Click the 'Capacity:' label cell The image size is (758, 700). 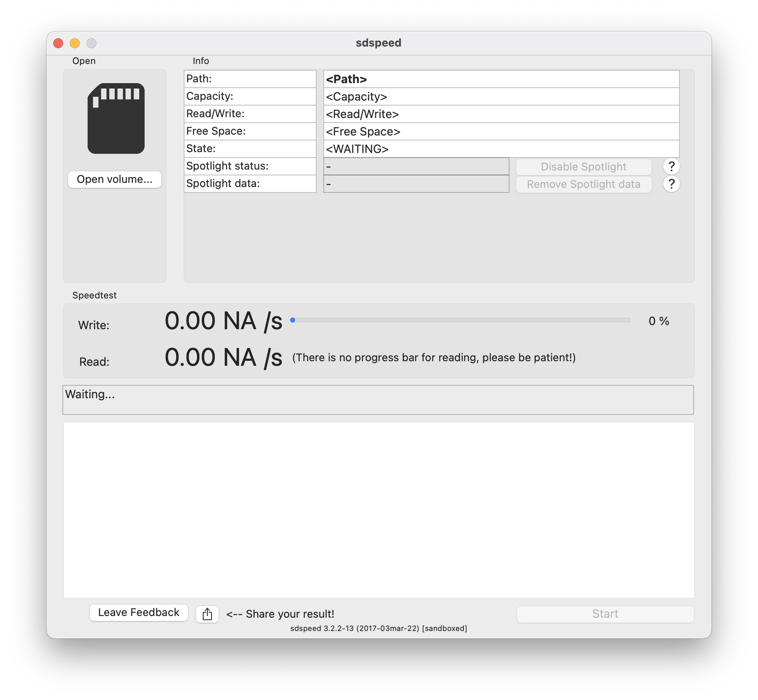(x=250, y=96)
